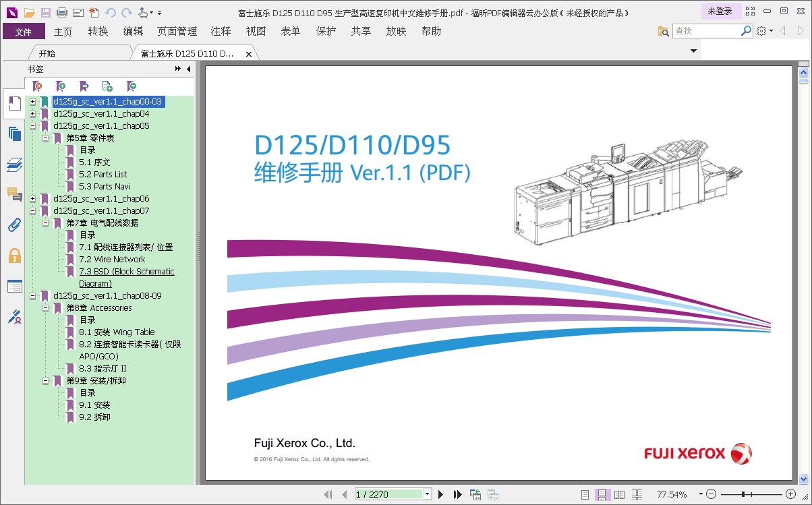Go to the last page button
This screenshot has width=812, height=505.
(458, 494)
